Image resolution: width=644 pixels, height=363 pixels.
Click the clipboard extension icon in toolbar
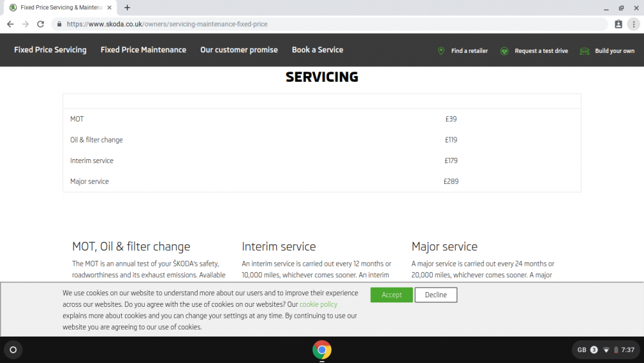click(618, 25)
